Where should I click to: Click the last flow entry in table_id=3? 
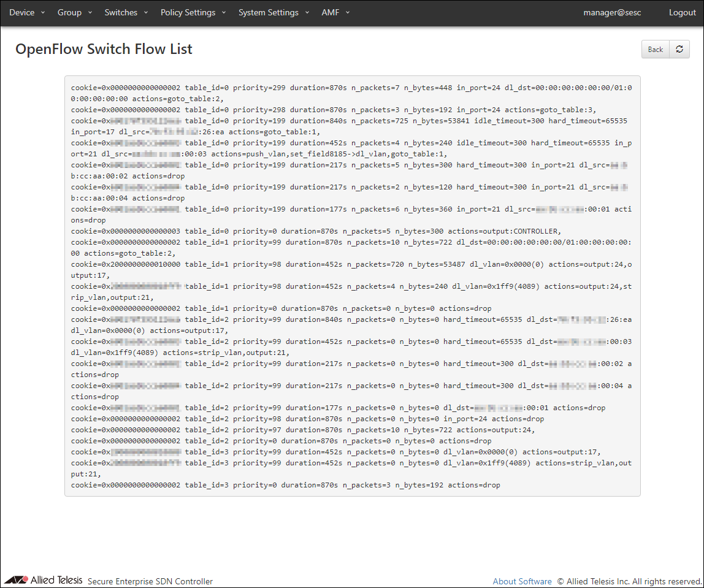285,485
